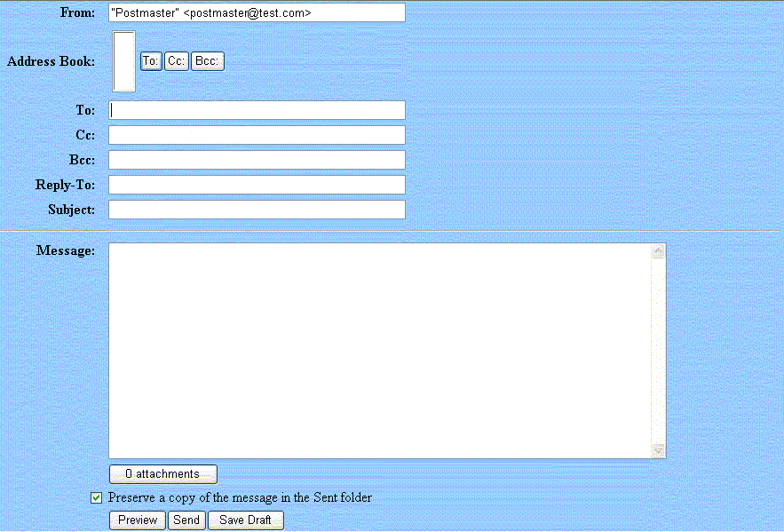Click message scrollbar down arrow
The image size is (784, 532).
[x=659, y=450]
